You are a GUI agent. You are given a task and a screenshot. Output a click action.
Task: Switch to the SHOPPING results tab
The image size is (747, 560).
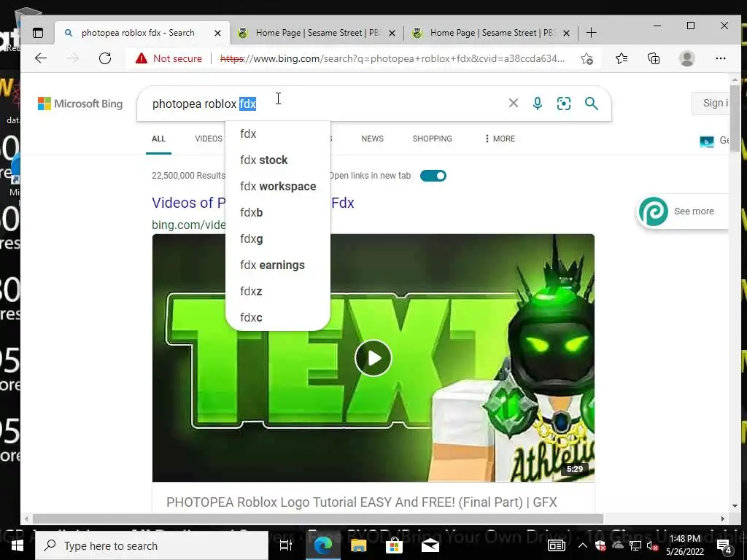click(432, 139)
